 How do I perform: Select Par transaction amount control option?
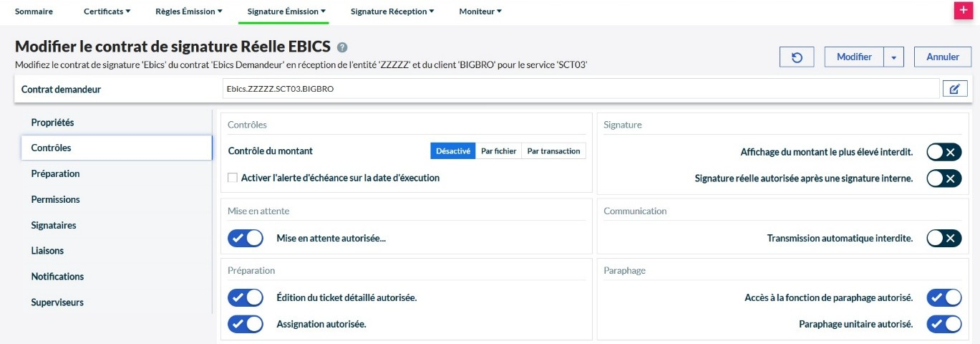[x=553, y=151]
